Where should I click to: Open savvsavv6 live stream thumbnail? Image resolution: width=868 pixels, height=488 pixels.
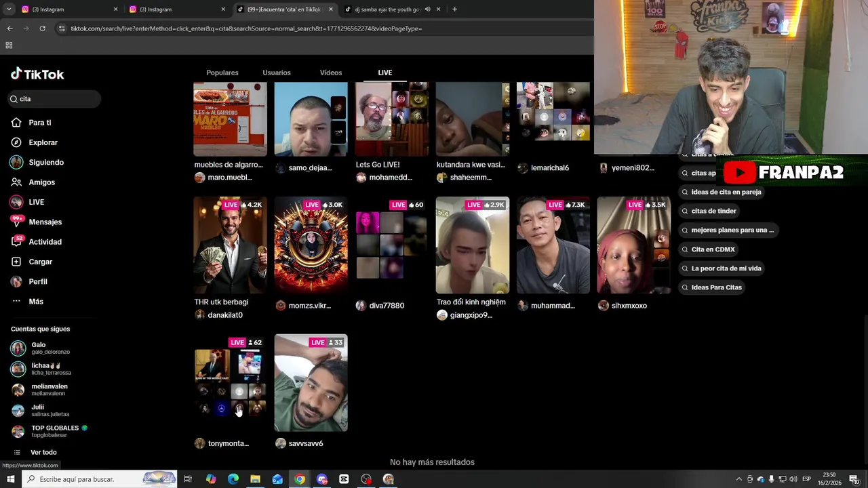point(311,383)
